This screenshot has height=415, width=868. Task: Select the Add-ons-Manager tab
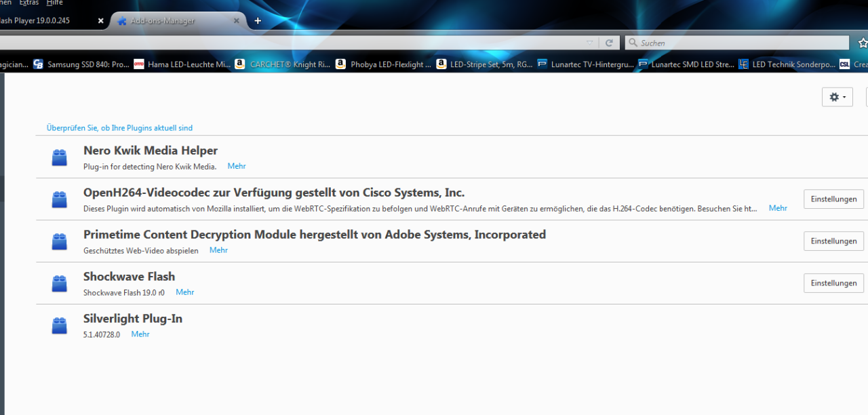[x=176, y=21]
